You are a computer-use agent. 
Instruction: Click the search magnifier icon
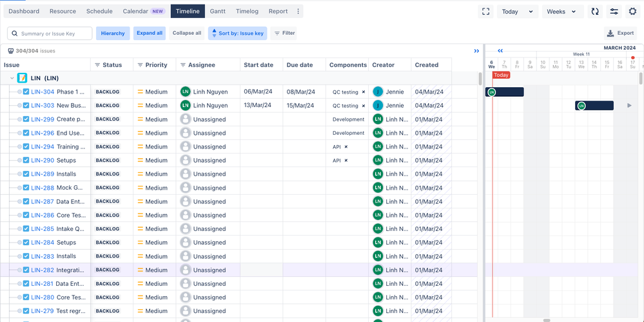pos(15,34)
